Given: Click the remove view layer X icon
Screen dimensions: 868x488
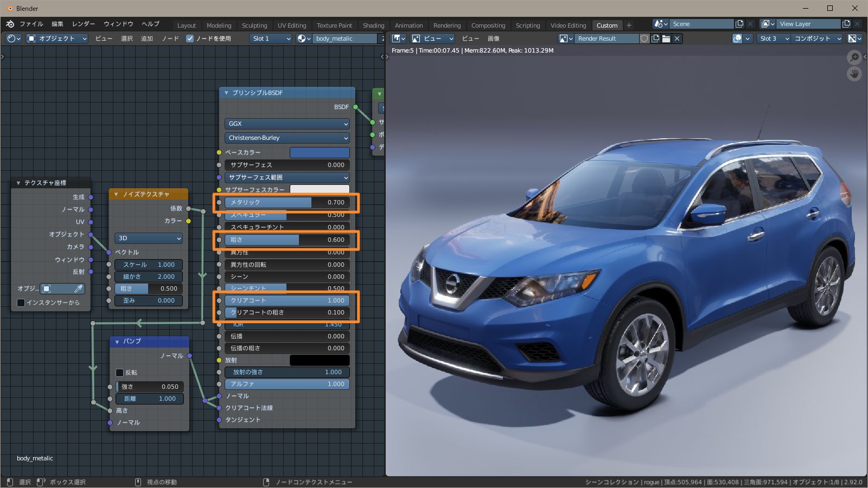Looking at the screenshot, I should (857, 24).
